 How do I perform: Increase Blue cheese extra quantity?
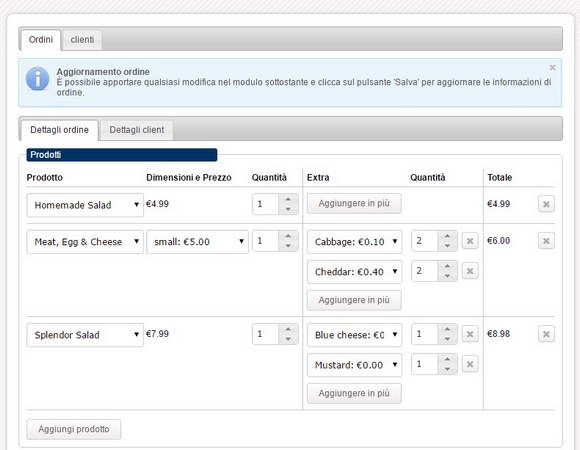pyautogui.click(x=448, y=329)
